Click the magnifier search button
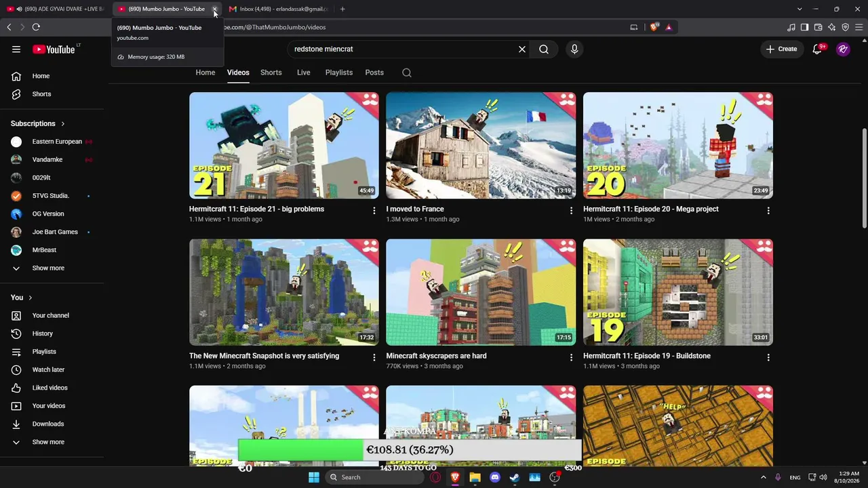Screen dimensions: 868x488 (x=544, y=49)
